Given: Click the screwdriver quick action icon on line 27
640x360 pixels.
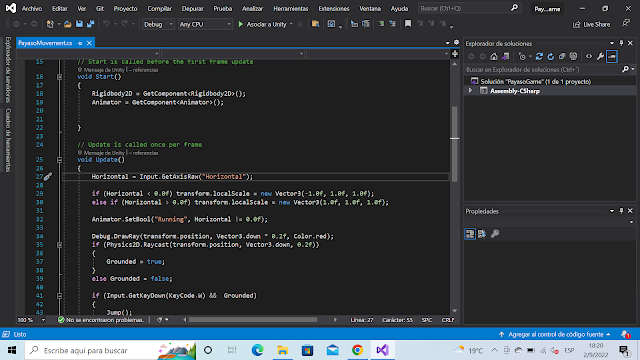Looking at the screenshot, I should [48, 177].
